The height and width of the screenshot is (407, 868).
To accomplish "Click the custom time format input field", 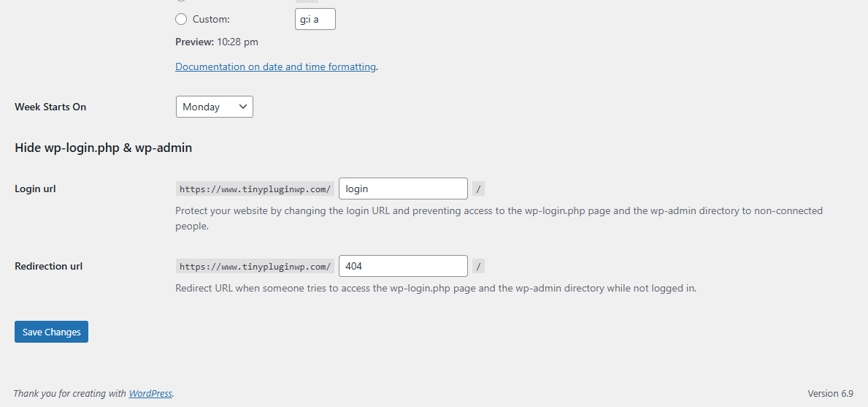I will pyautogui.click(x=315, y=20).
